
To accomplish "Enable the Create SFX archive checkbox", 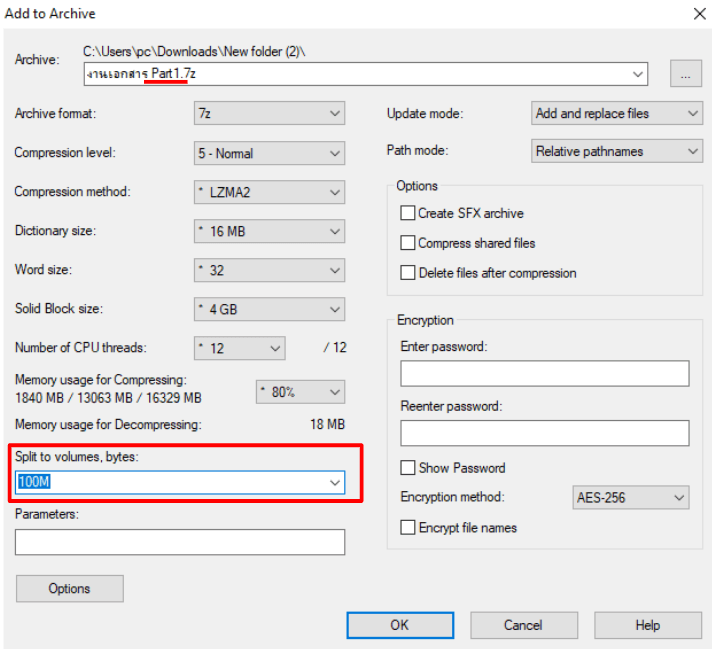I will 407,213.
